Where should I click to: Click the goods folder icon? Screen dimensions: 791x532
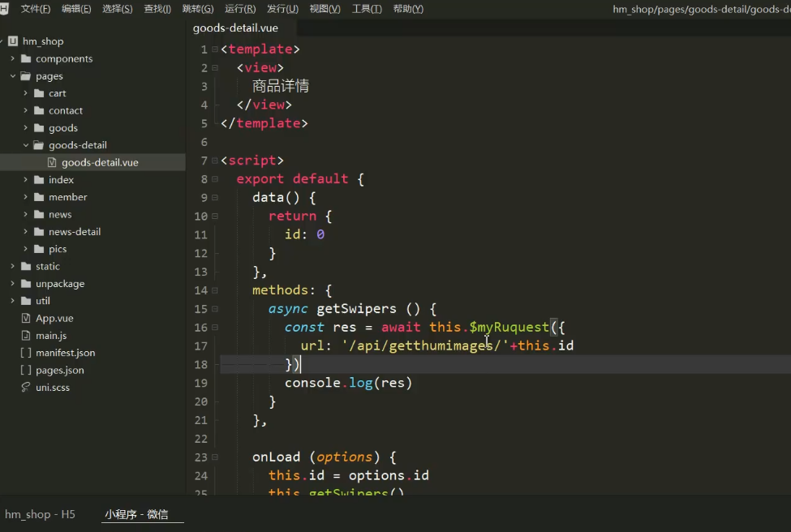point(39,127)
